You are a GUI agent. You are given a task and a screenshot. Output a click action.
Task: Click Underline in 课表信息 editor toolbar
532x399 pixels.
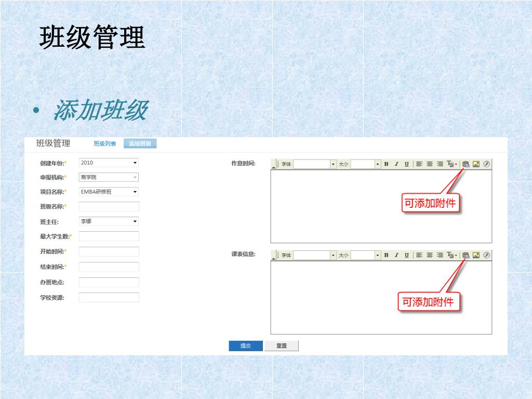click(x=406, y=255)
